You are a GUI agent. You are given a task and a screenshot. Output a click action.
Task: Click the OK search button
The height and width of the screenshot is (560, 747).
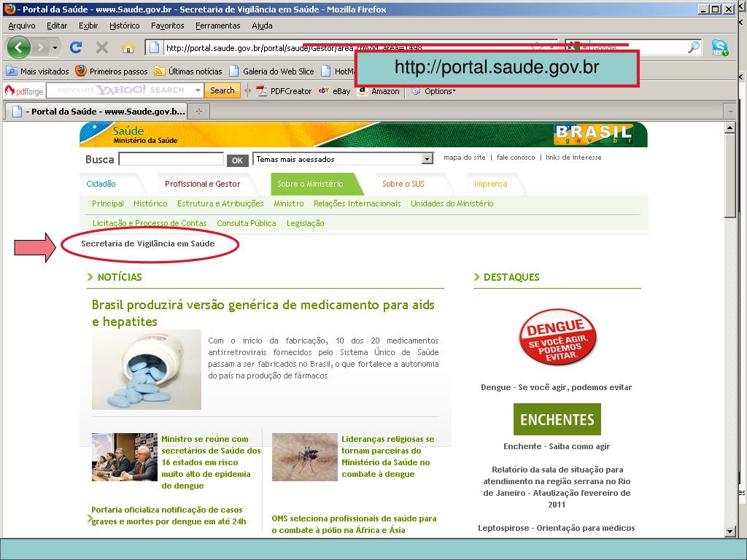click(237, 160)
